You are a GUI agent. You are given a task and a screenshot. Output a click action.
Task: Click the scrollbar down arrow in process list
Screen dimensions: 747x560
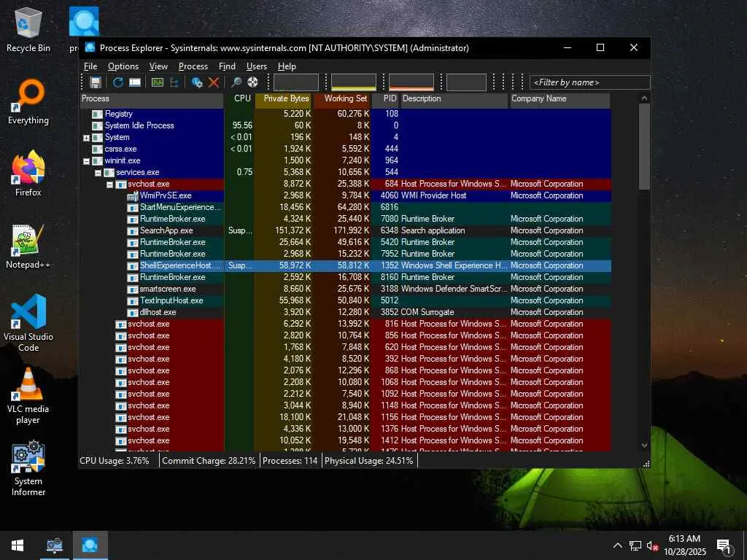645,446
